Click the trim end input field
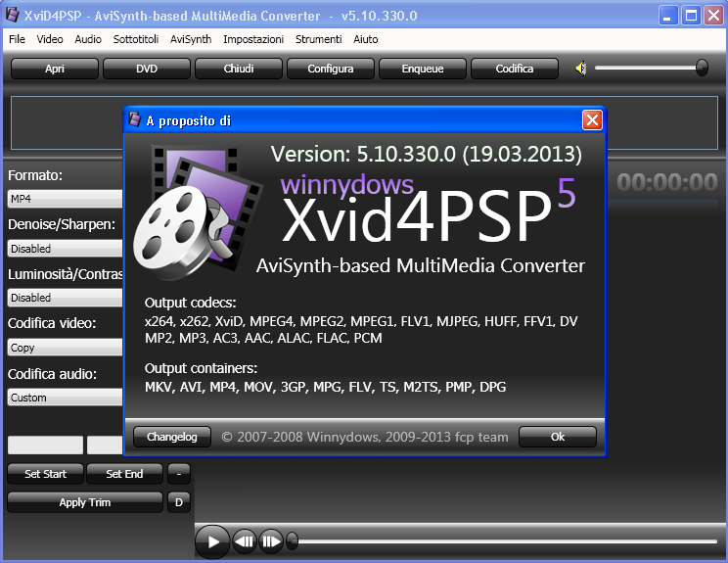 point(105,445)
